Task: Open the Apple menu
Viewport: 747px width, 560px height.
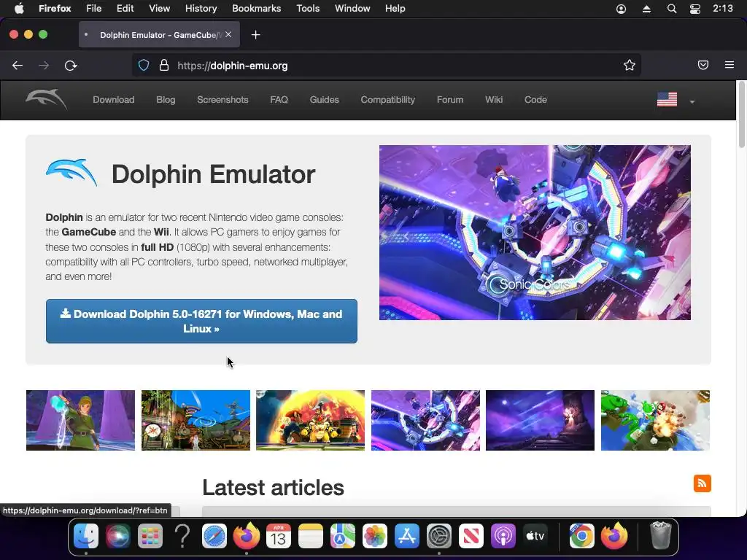Action: tap(19, 8)
